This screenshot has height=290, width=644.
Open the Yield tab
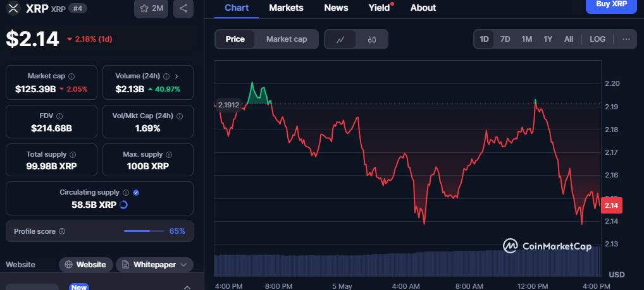[x=379, y=8]
